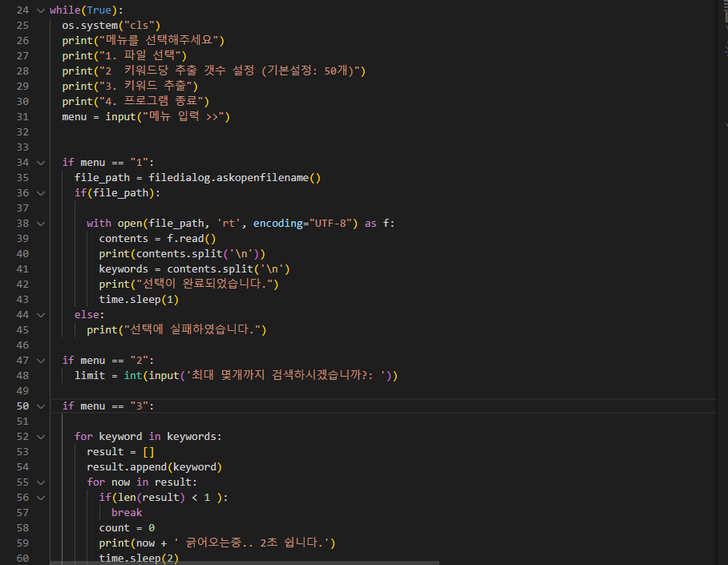Collapse the while(True) block on line 24
The width and height of the screenshot is (728, 565).
[x=41, y=10]
